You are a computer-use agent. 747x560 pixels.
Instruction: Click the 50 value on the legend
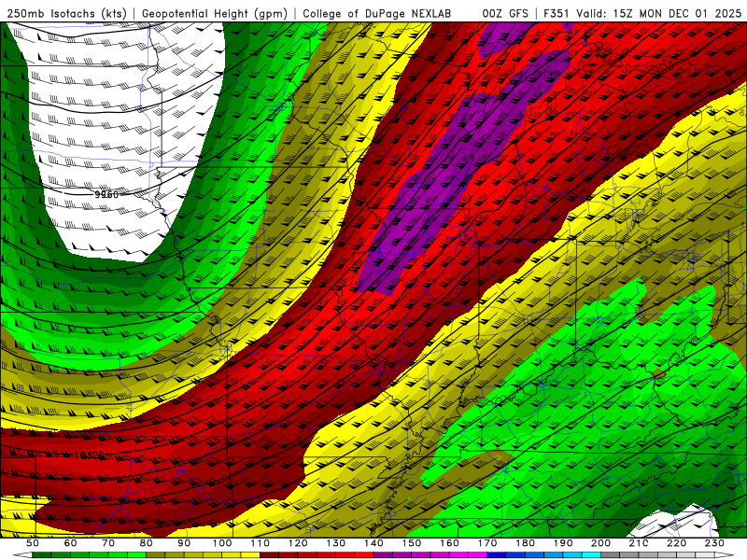coord(33,543)
